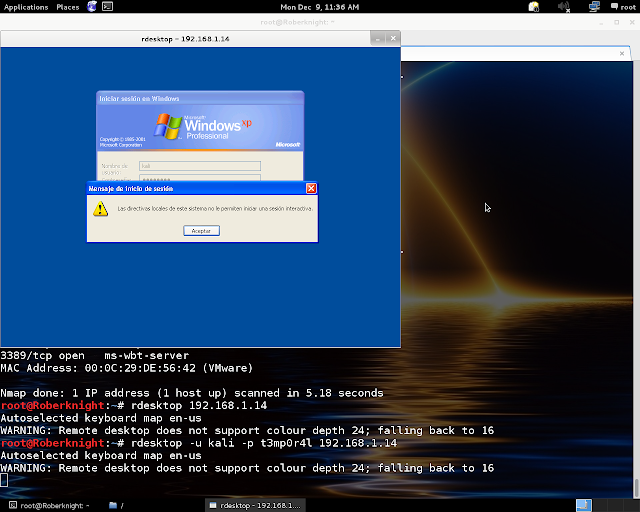Click the '3389/tcp open ms-wbt-server' line

95,355
